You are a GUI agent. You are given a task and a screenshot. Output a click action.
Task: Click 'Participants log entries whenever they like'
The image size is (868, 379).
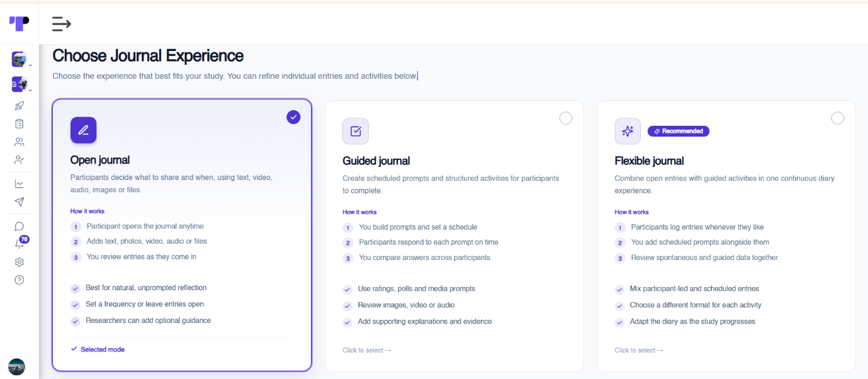point(697,227)
